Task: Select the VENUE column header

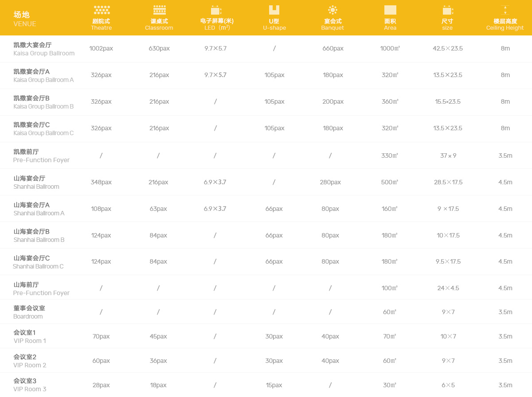Action: 25,19
